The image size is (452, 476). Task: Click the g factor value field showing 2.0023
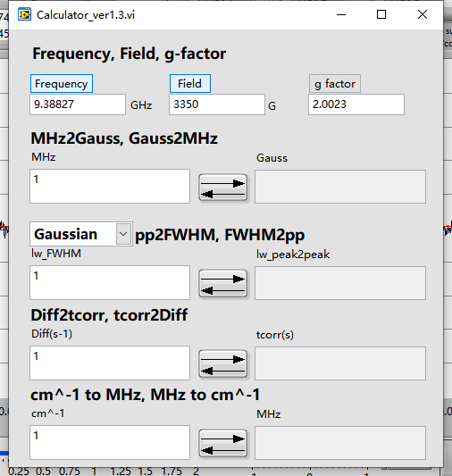point(356,104)
